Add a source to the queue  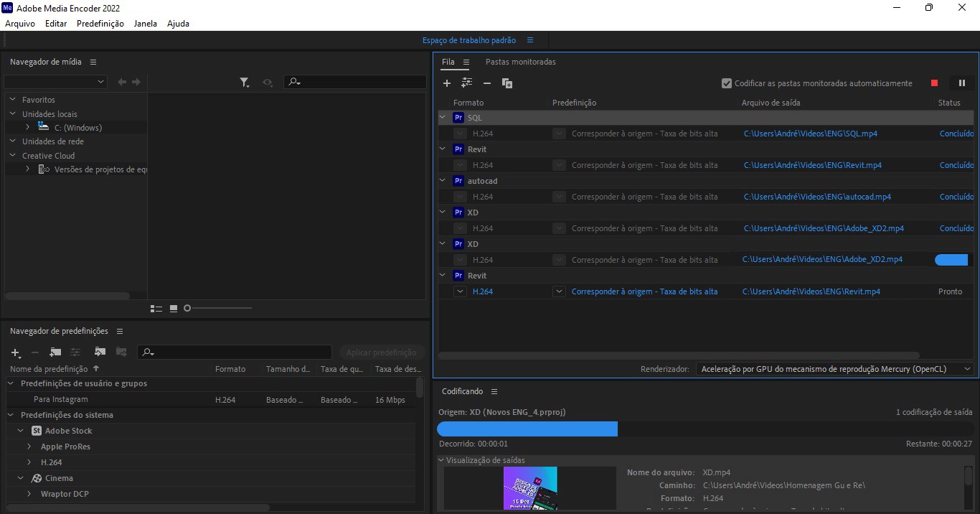(x=447, y=83)
